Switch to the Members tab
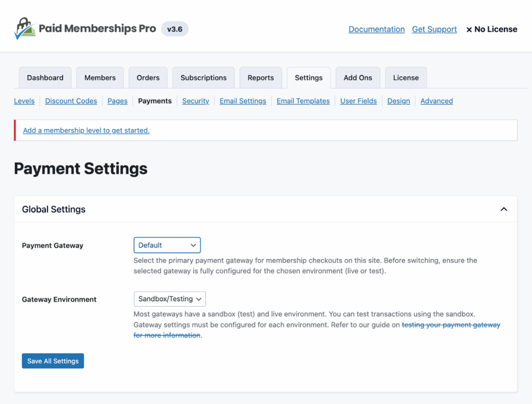 (x=100, y=77)
